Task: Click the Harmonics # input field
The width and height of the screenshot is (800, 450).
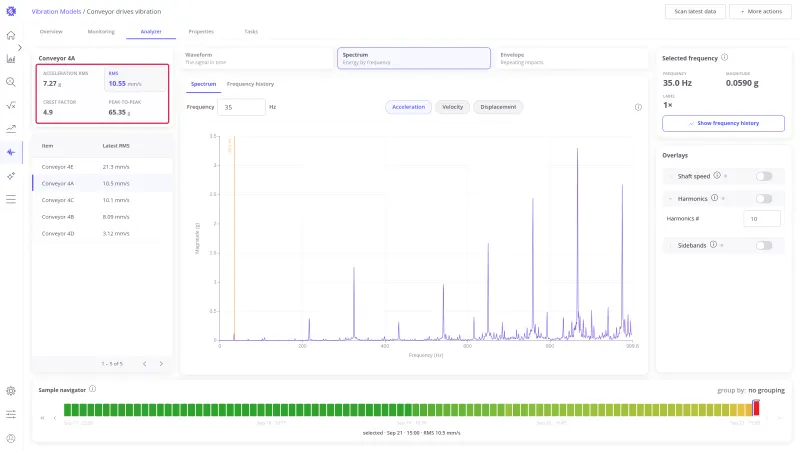Action: point(762,218)
